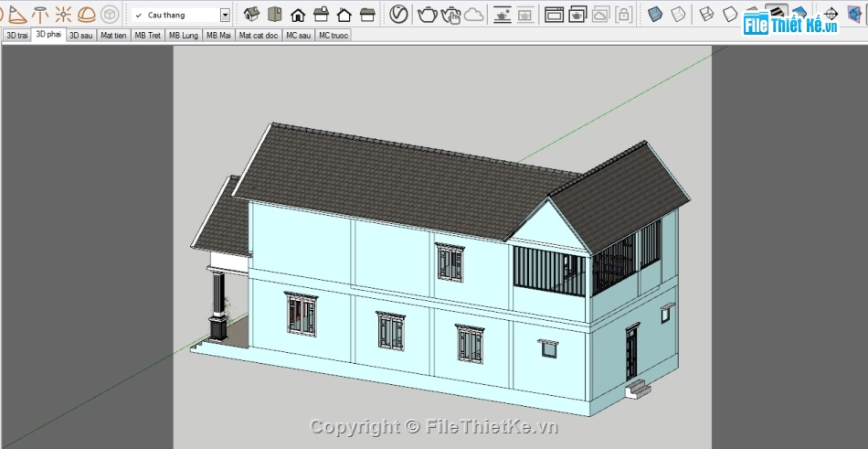Open the MB Lung scene tab
The image size is (868, 449).
pyautogui.click(x=184, y=36)
